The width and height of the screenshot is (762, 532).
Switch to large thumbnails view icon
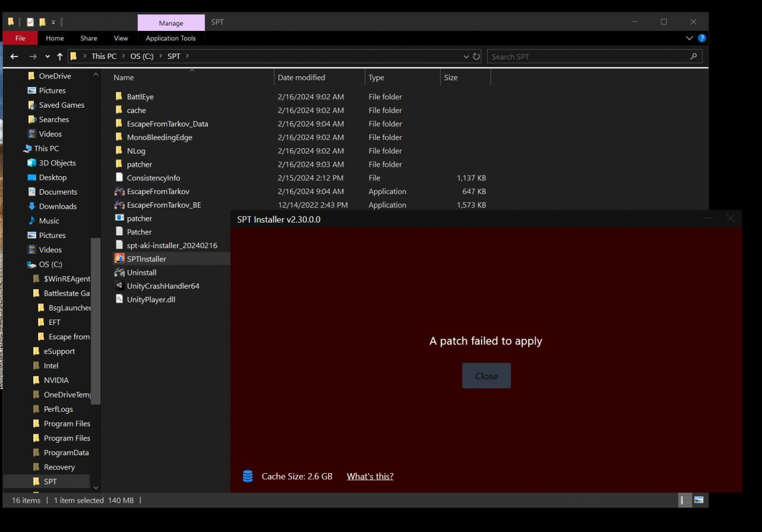(x=699, y=500)
